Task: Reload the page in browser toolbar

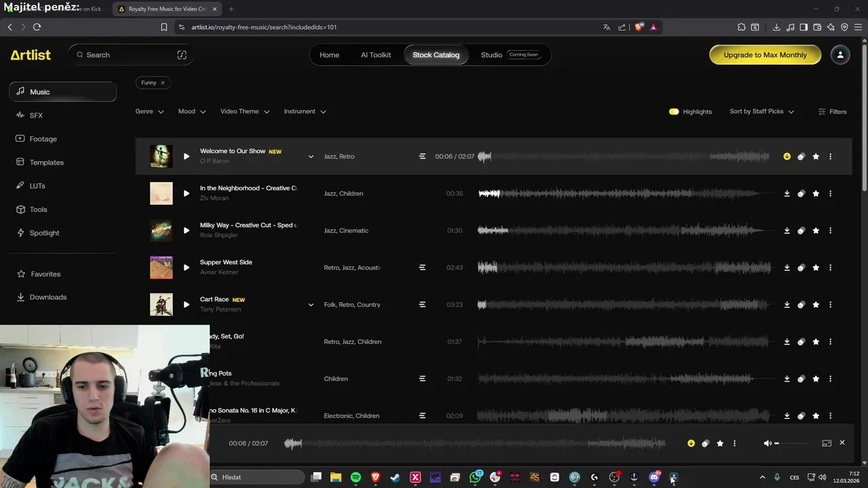Action: pos(37,27)
